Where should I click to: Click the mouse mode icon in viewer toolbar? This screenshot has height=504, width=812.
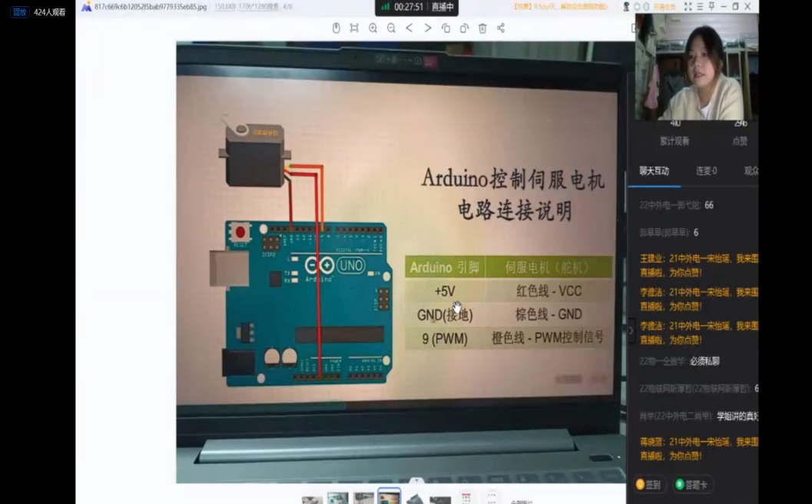[336, 28]
